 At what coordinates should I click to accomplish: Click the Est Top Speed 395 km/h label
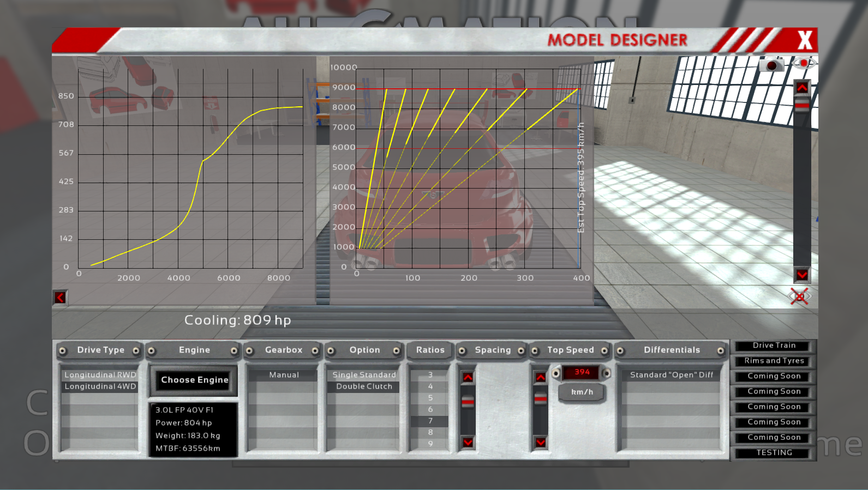[x=581, y=178]
